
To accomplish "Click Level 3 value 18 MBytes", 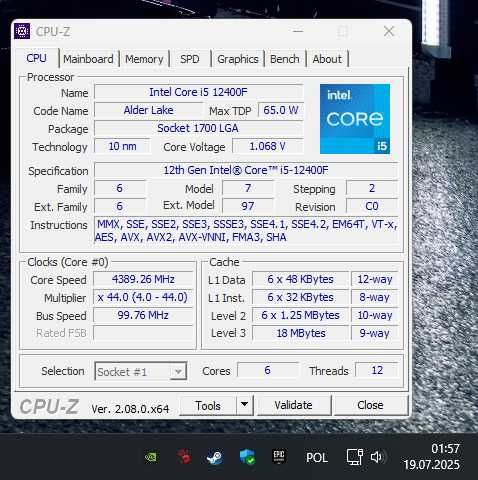I will [300, 333].
